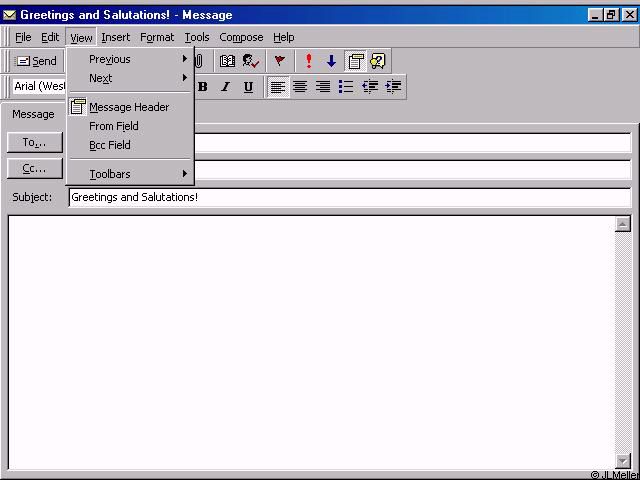
Task: Select the Message tab
Action: (33, 114)
